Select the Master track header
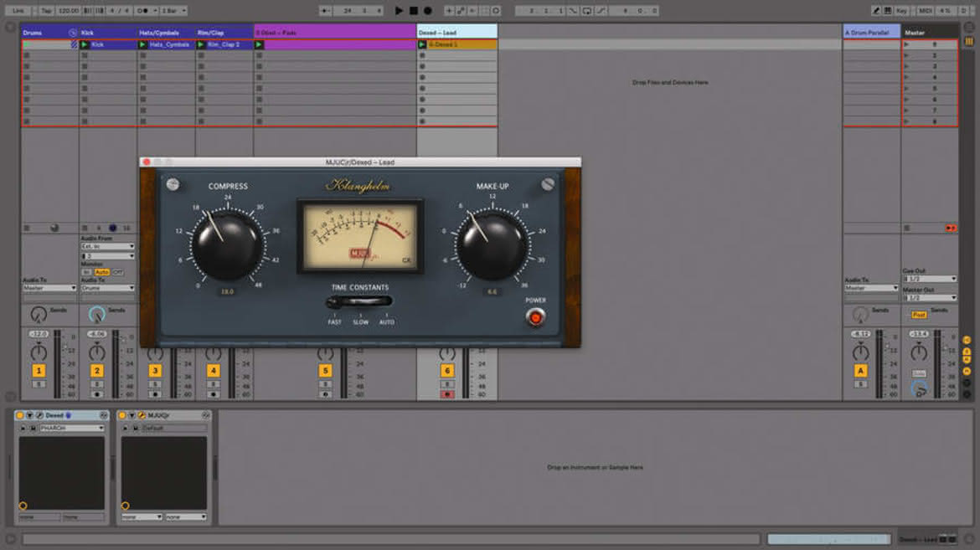The image size is (980, 550). 930,32
